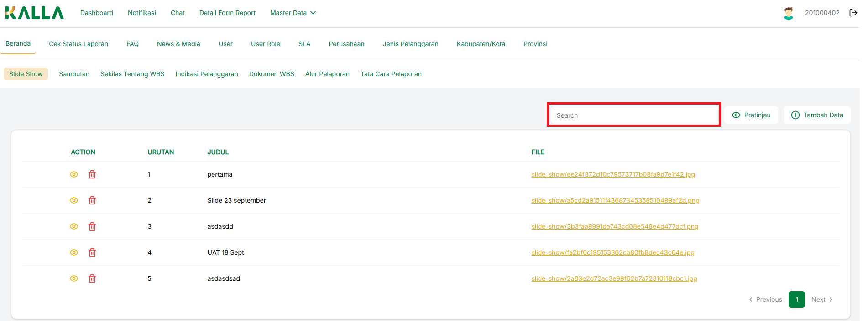Delete the 'Slide 23 september' row
Screen dimensions: 868x325
point(92,200)
